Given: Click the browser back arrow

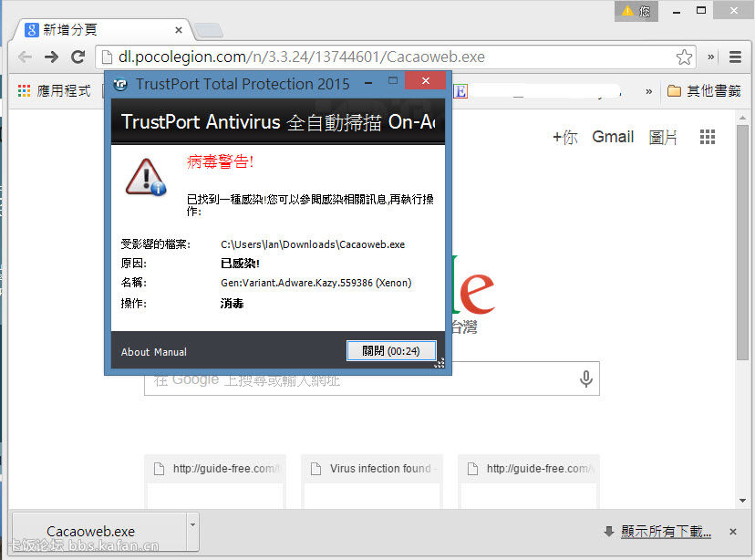Looking at the screenshot, I should click(x=25, y=57).
